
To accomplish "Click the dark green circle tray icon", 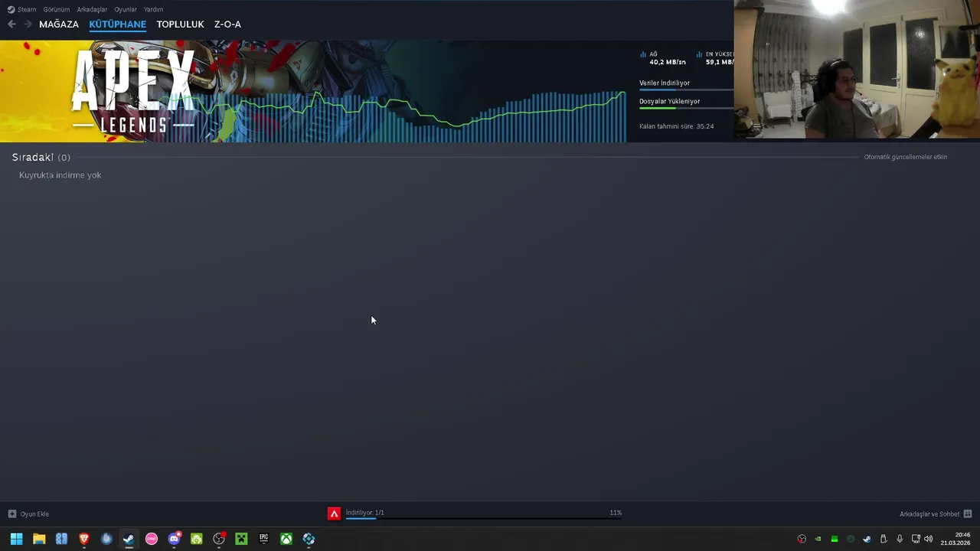I will point(851,539).
